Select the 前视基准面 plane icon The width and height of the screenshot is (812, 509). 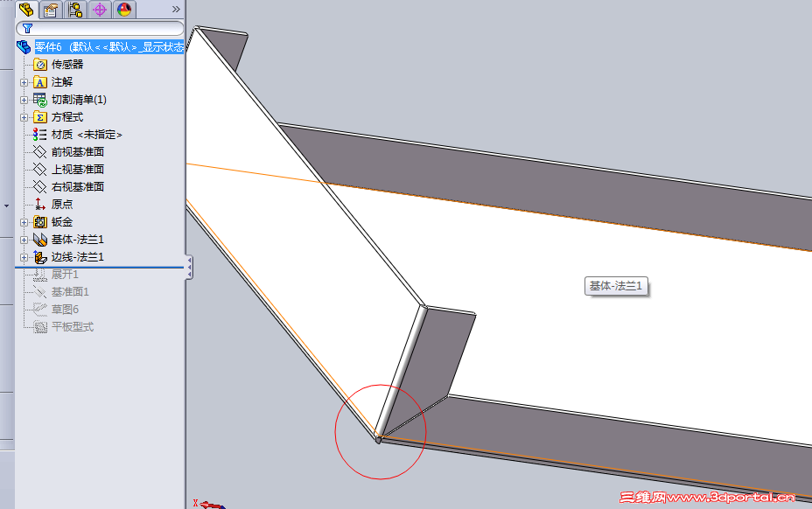click(x=40, y=151)
